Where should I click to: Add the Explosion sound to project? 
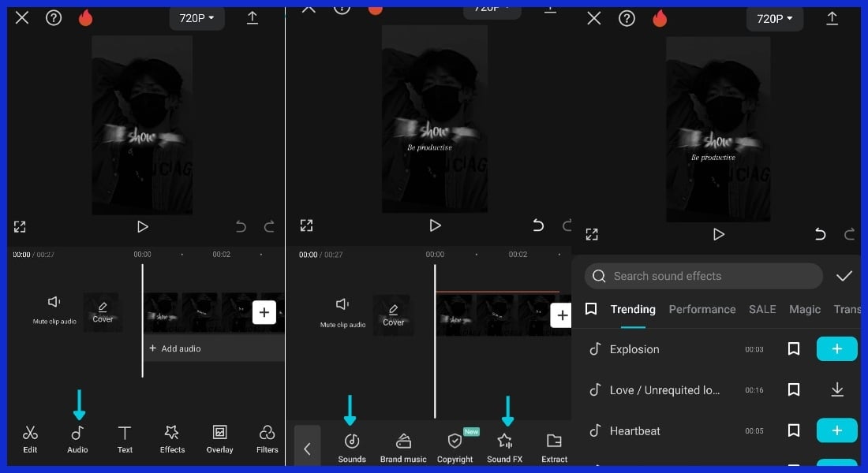836,348
